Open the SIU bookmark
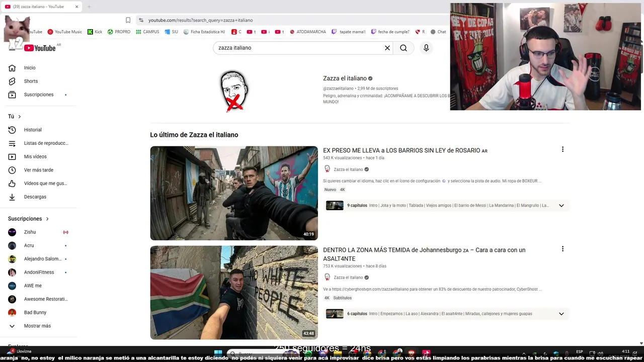The image size is (644, 362). point(171,32)
